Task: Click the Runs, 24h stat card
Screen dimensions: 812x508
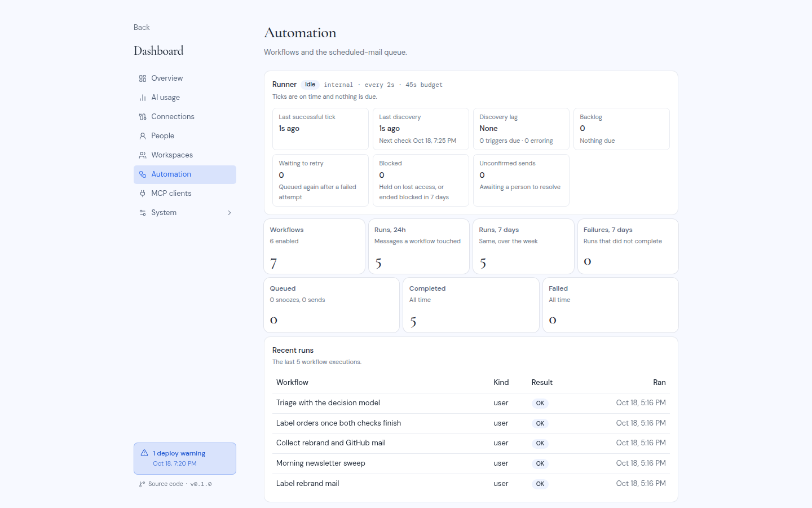Action: (x=419, y=247)
